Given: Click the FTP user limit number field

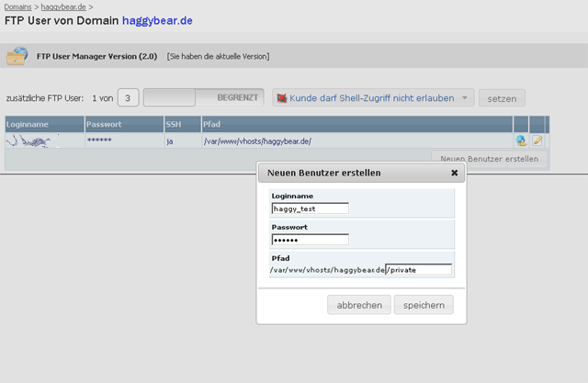Looking at the screenshot, I should pyautogui.click(x=129, y=97).
